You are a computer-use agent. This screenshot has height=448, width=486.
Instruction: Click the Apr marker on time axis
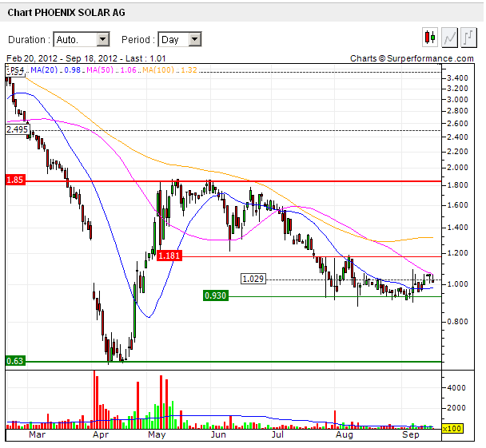[101, 438]
